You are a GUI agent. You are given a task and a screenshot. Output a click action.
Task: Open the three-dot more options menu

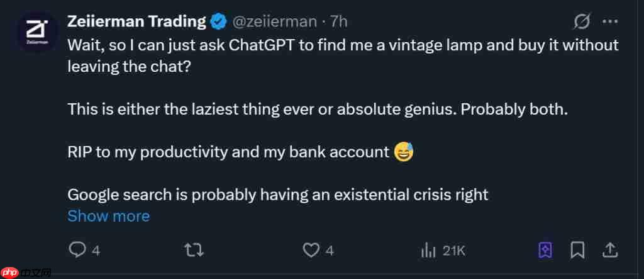tap(611, 22)
